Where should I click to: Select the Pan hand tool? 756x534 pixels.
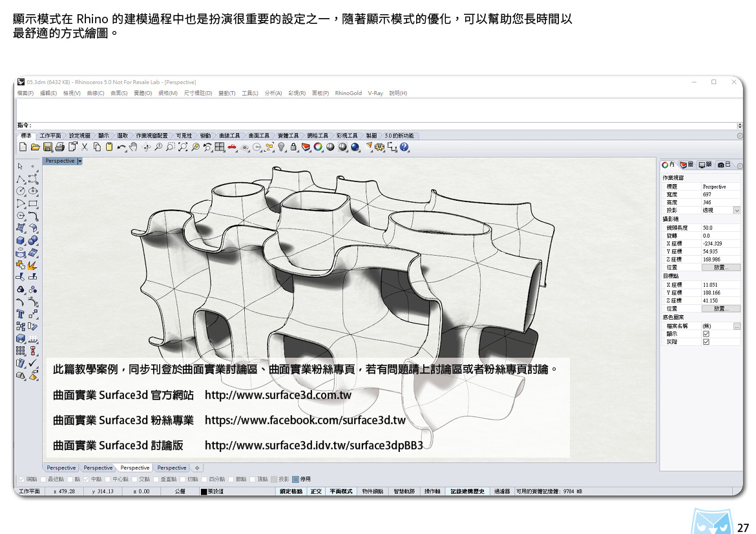[134, 147]
